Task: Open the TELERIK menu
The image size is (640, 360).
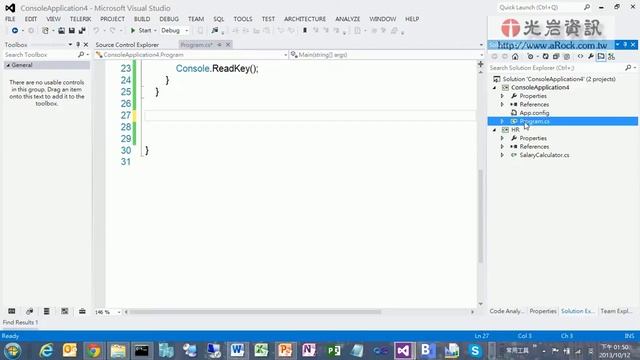Action: coord(80,19)
